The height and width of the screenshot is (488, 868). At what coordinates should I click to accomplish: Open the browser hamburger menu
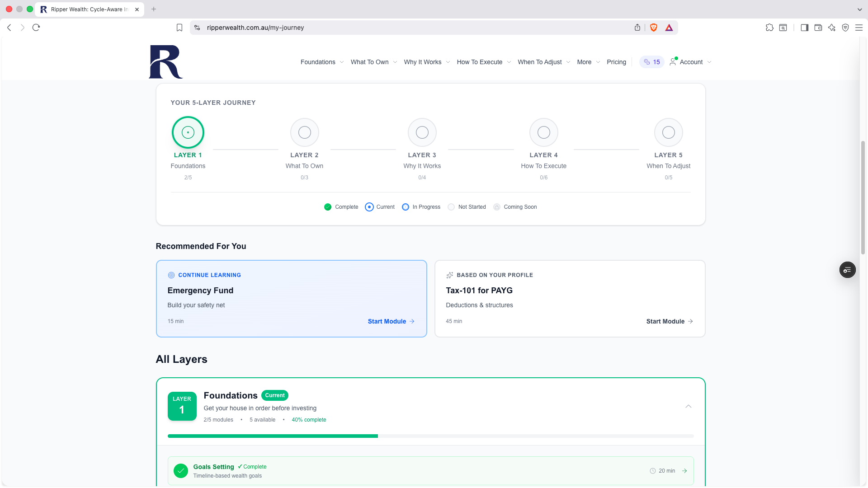[x=859, y=28]
